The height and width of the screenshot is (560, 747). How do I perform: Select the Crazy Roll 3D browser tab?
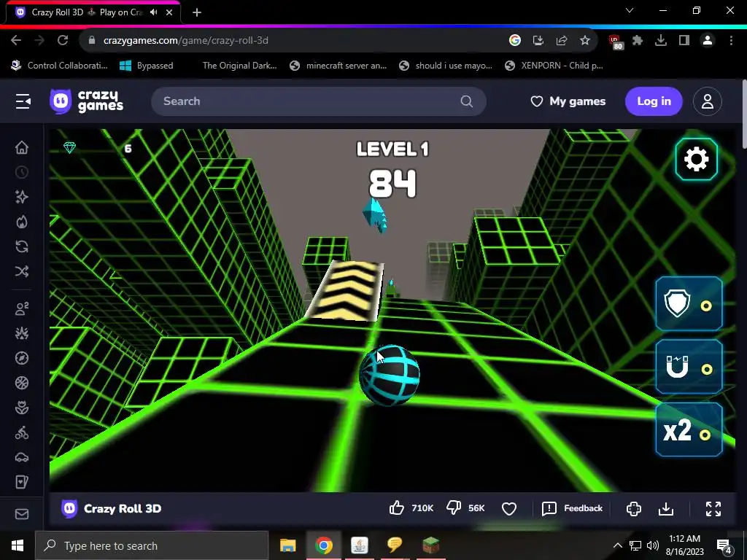tap(93, 12)
